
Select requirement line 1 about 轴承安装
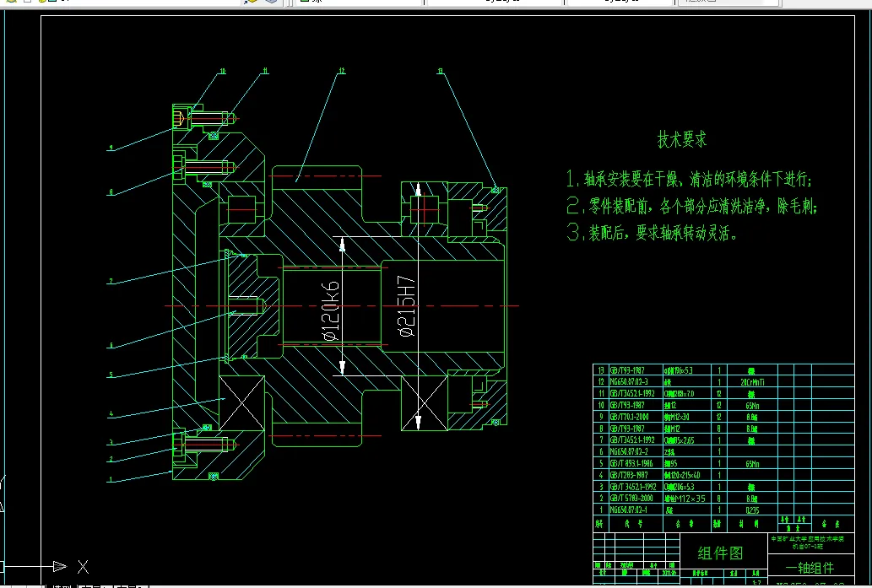click(689, 179)
